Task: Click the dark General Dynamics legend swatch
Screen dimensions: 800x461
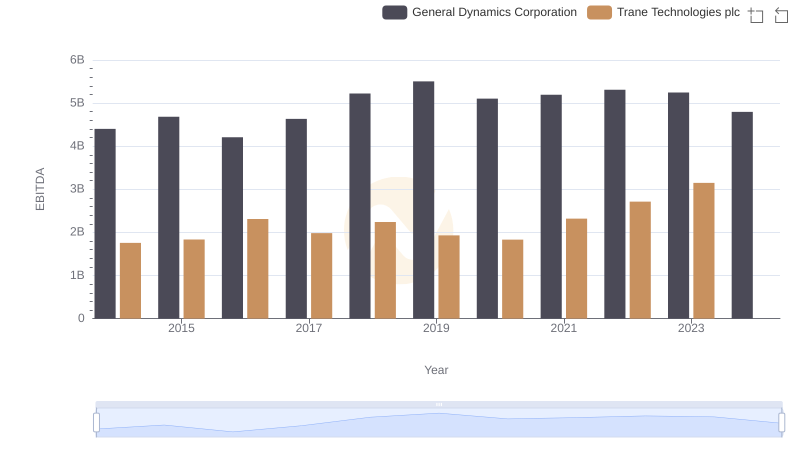Action: [x=394, y=12]
